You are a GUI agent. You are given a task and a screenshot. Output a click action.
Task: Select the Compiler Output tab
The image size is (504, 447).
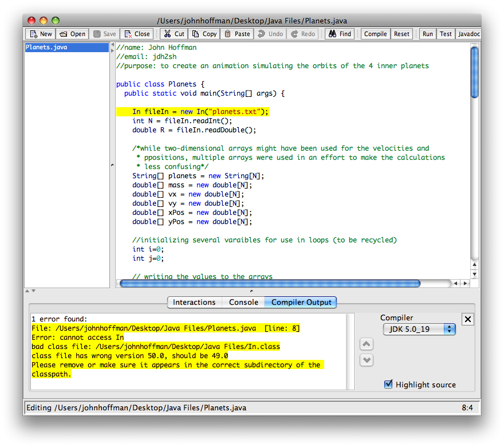pos(301,302)
